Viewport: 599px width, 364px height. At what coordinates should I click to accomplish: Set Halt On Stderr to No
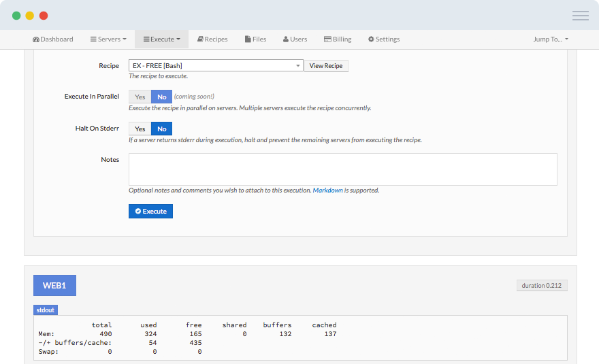(x=161, y=129)
